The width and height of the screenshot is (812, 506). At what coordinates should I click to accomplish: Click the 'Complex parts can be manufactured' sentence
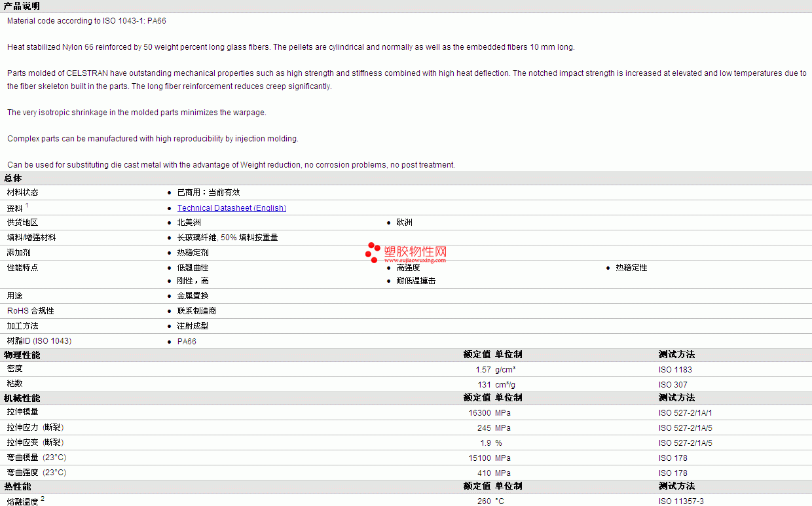[x=153, y=139]
